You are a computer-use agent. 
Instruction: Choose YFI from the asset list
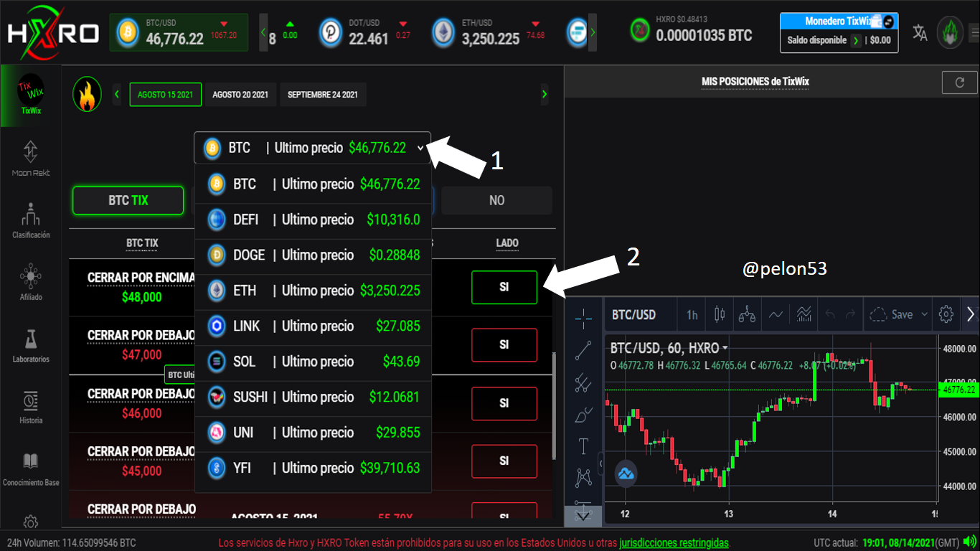pyautogui.click(x=313, y=468)
